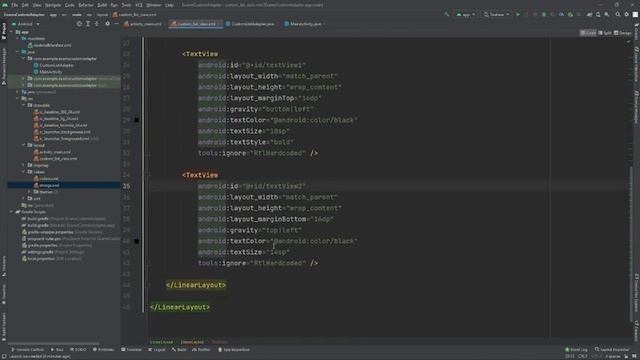Click the Collapse All icon in Project panel
This screenshot has width=640, height=360.
click(97, 24)
